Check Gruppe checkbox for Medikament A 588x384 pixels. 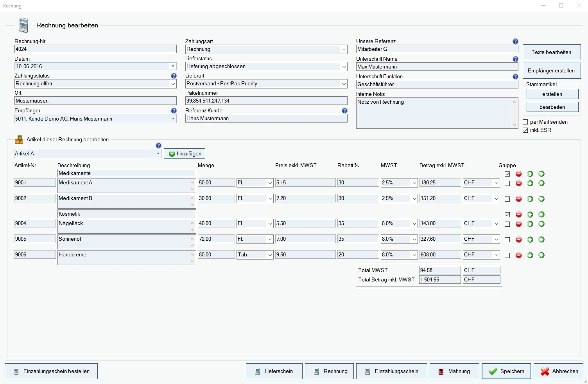coord(507,184)
